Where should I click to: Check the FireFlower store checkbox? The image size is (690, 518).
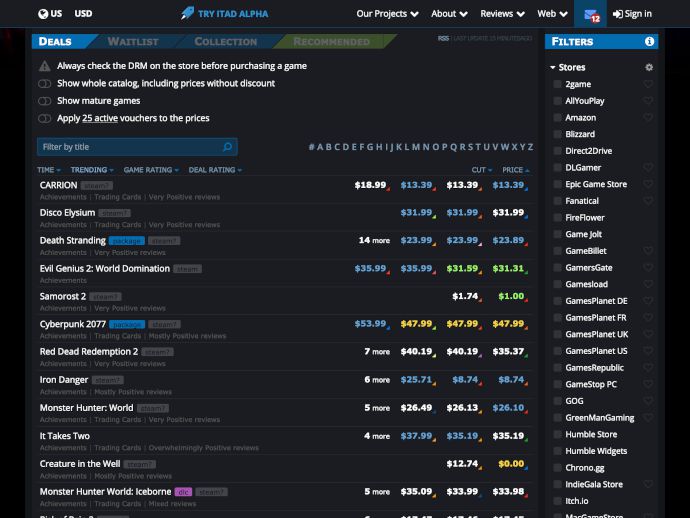557,218
